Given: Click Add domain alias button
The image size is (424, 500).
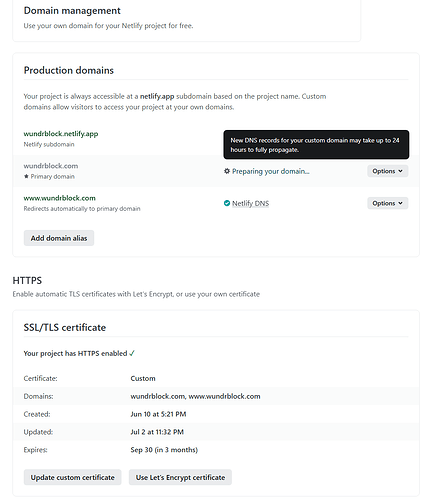Looking at the screenshot, I should click(x=59, y=238).
